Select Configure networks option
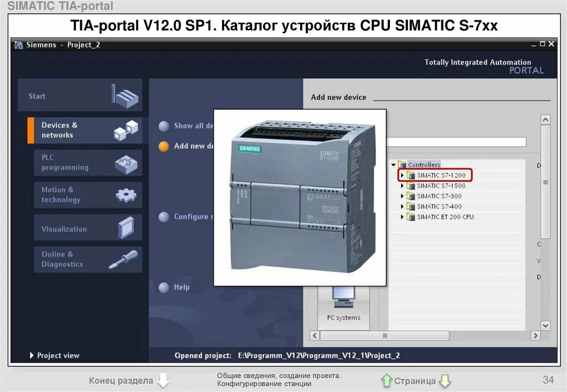Screen dimensions: 567x392 pos(186,216)
